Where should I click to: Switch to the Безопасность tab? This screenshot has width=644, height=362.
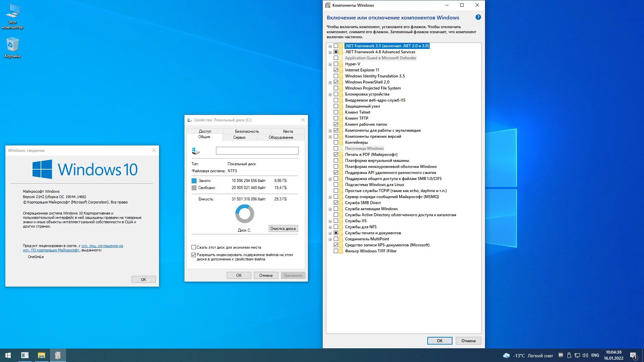[x=247, y=131]
